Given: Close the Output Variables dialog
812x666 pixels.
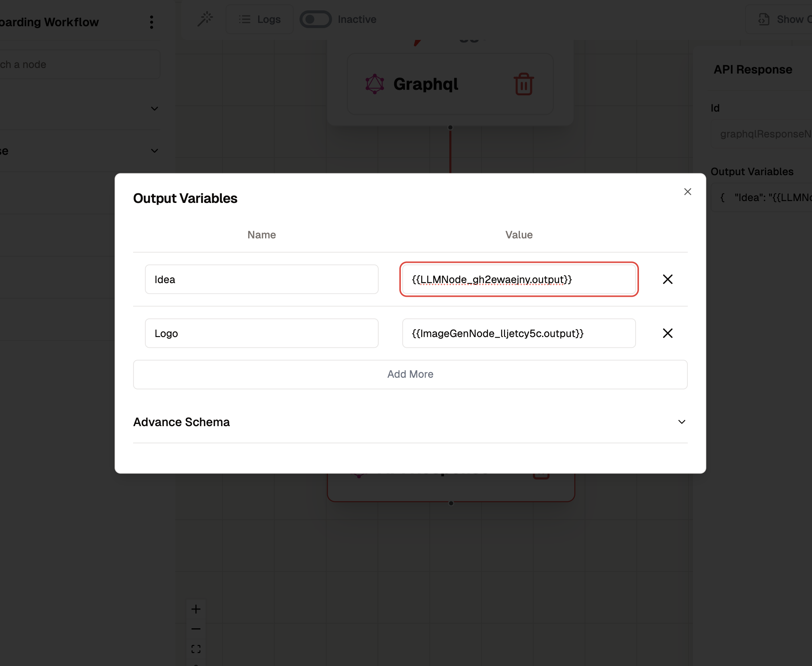Looking at the screenshot, I should click(687, 191).
